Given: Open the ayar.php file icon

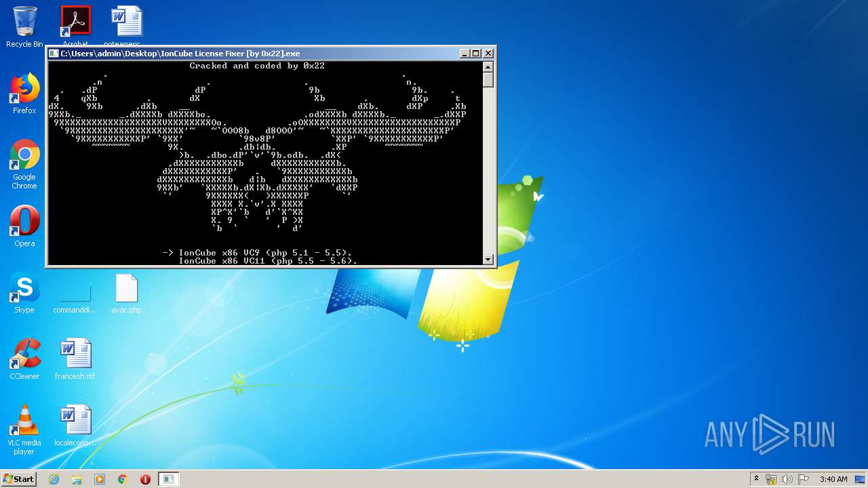Looking at the screenshot, I should coord(126,293).
